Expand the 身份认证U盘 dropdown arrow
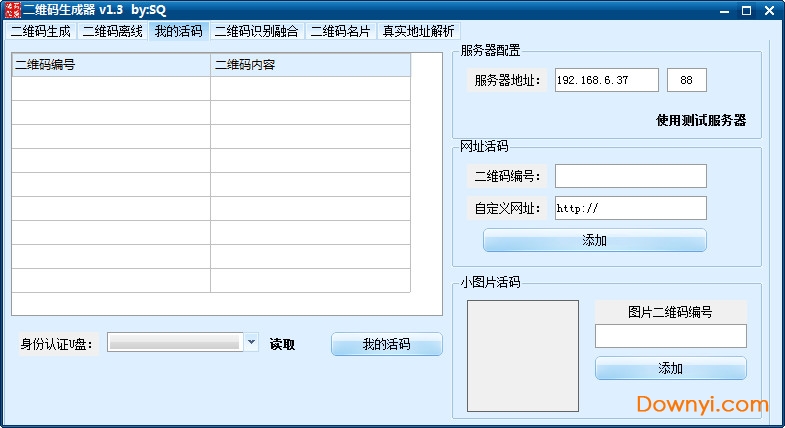 click(251, 343)
